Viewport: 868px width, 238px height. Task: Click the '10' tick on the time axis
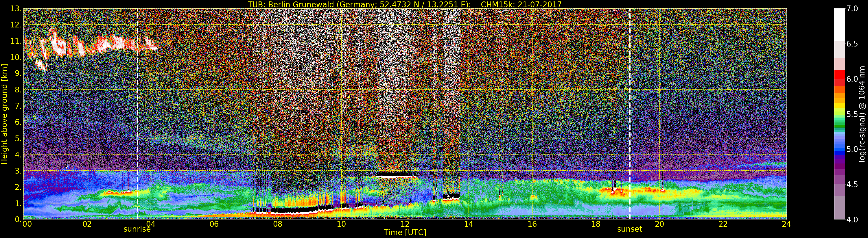(341, 224)
